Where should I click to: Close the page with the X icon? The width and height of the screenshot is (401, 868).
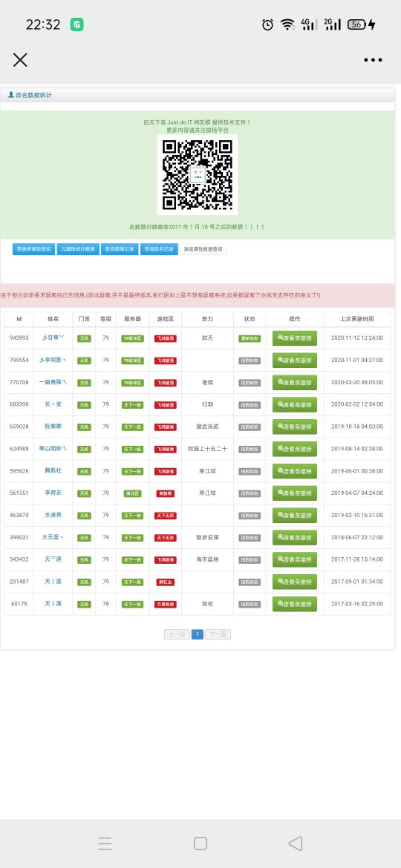pyautogui.click(x=20, y=60)
